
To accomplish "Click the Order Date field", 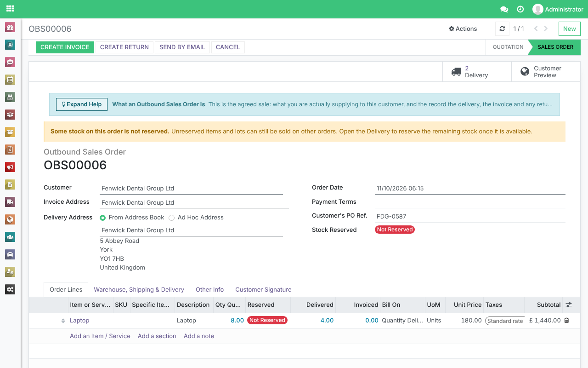I will click(470, 189).
